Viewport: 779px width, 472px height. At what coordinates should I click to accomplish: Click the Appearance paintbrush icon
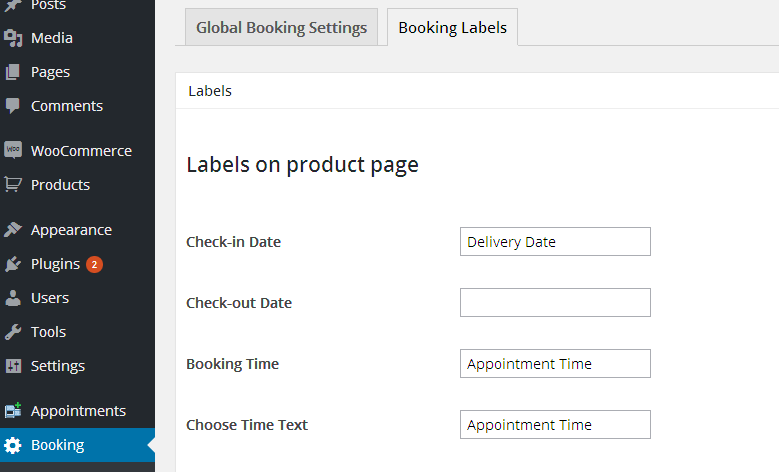[x=13, y=230]
